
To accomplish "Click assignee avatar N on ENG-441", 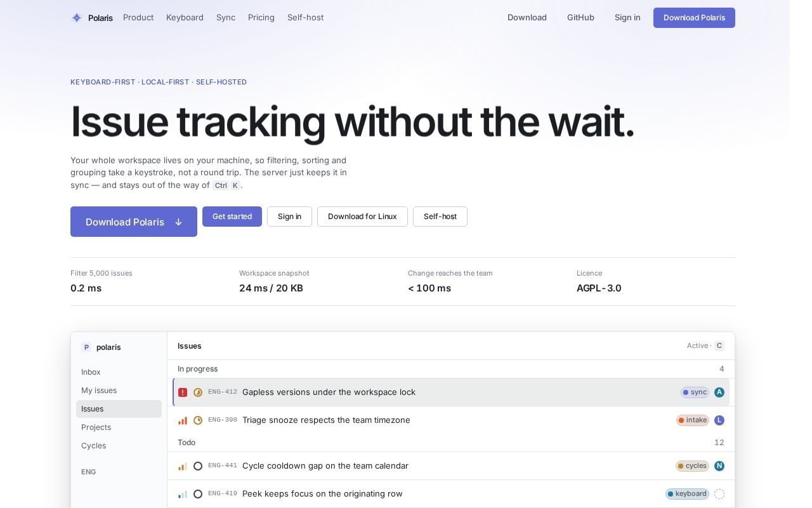I will click(719, 466).
